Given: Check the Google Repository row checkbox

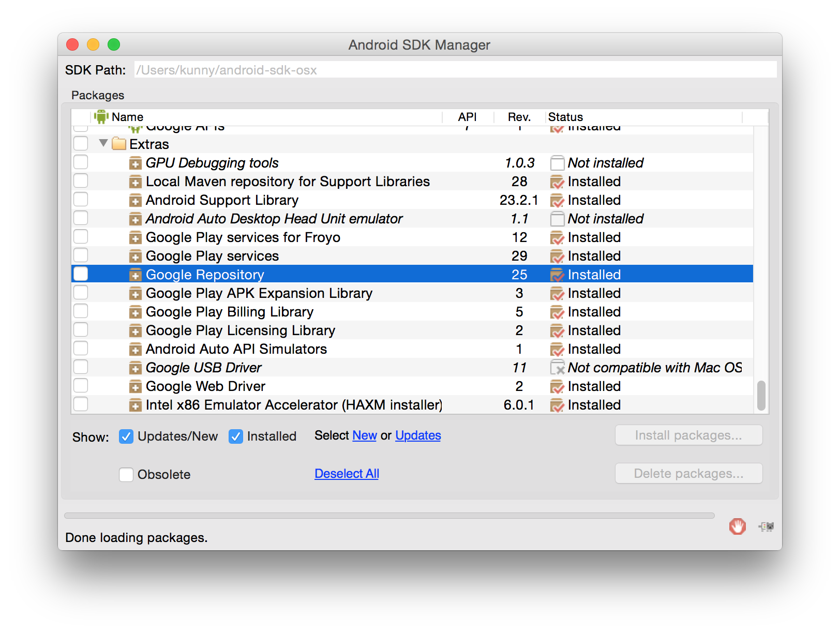Looking at the screenshot, I should click(x=81, y=274).
